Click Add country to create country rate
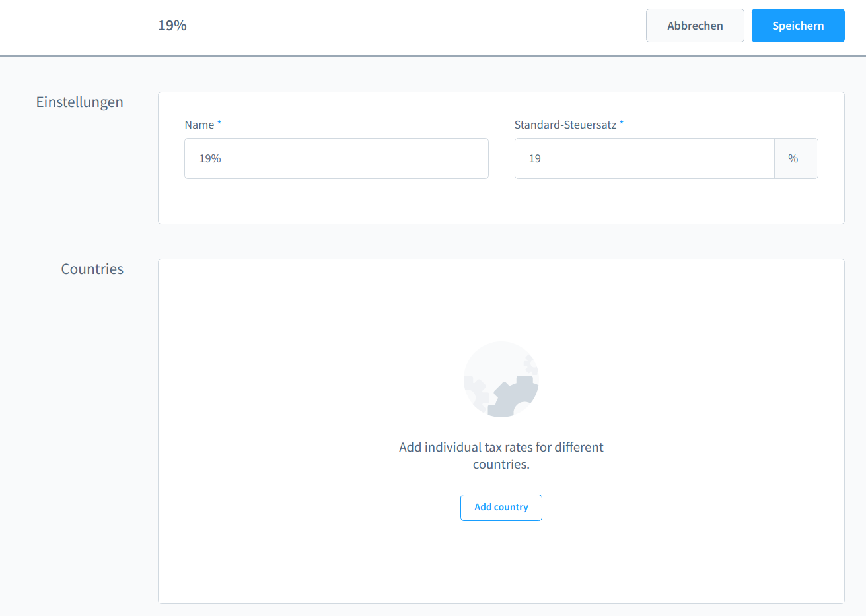This screenshot has width=866, height=616. pos(501,507)
